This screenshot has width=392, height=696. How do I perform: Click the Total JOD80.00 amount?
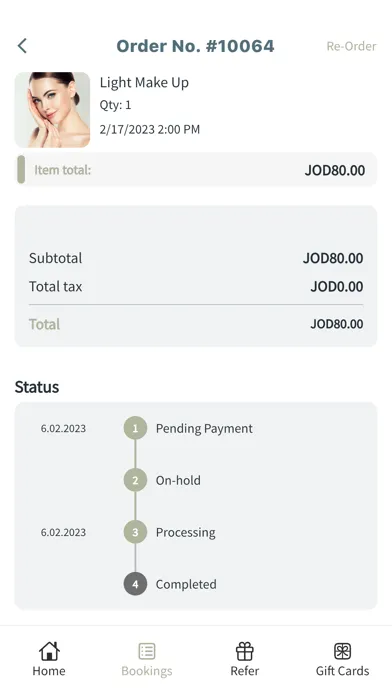(x=337, y=324)
